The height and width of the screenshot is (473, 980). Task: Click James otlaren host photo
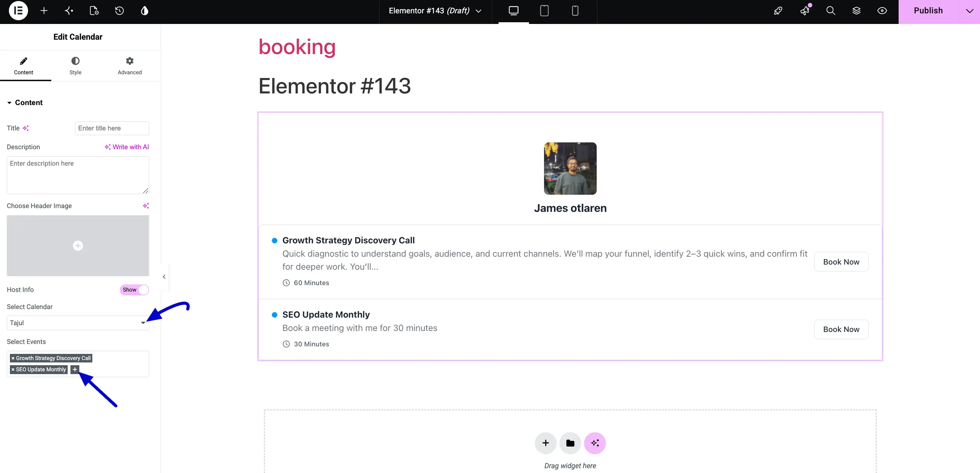[x=570, y=169]
